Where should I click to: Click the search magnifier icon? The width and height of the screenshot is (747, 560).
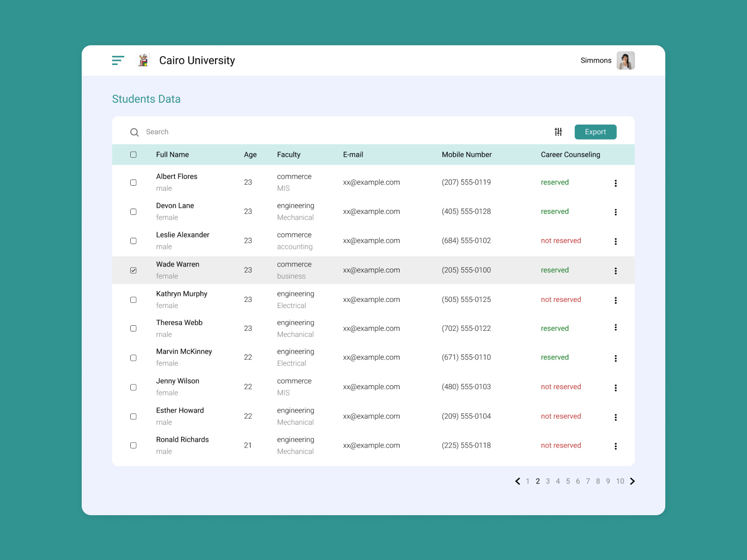coord(134,132)
